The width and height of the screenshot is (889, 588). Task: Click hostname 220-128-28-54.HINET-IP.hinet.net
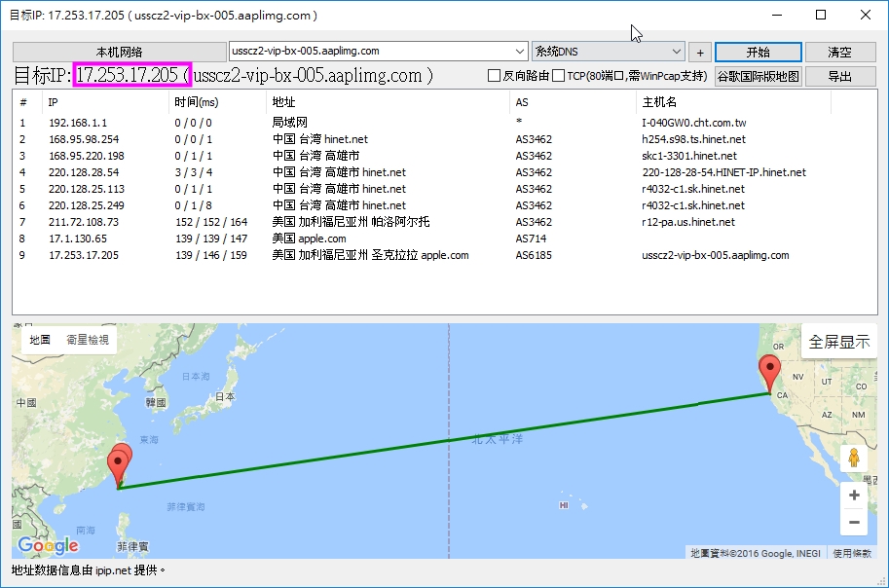click(723, 172)
